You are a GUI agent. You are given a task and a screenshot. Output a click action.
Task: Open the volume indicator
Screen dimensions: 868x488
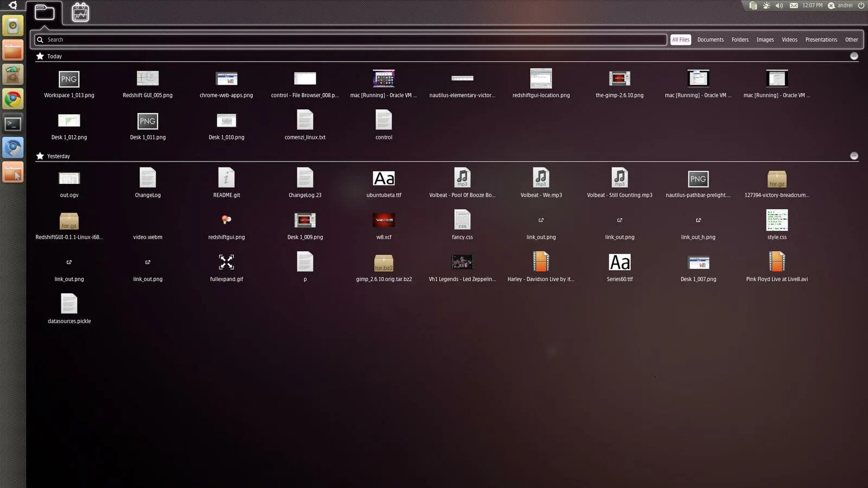pyautogui.click(x=779, y=5)
